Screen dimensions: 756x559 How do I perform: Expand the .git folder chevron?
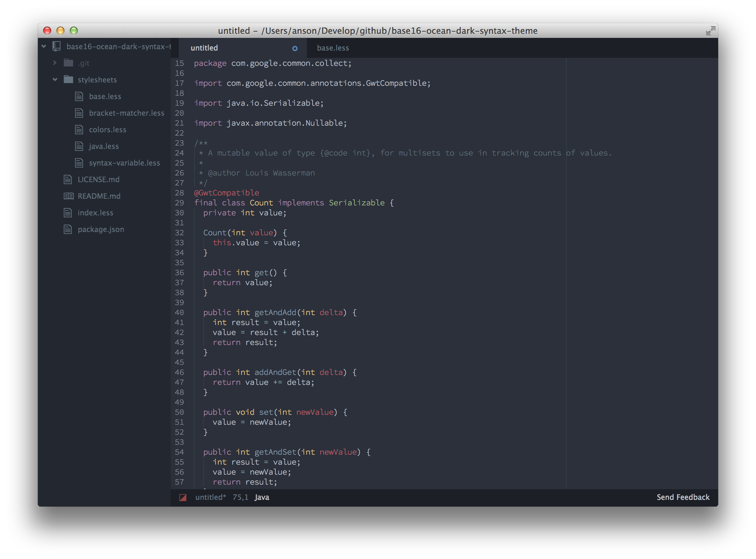55,63
